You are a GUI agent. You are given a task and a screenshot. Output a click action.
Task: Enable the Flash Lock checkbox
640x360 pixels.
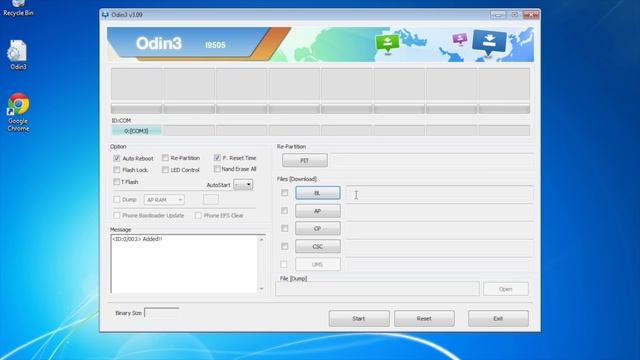[x=117, y=169]
